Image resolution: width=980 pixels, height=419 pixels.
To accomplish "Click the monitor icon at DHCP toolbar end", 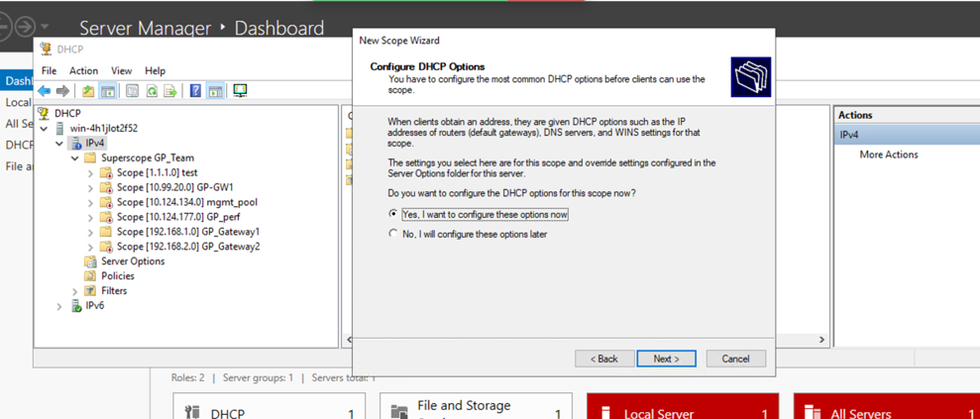I will pyautogui.click(x=240, y=91).
